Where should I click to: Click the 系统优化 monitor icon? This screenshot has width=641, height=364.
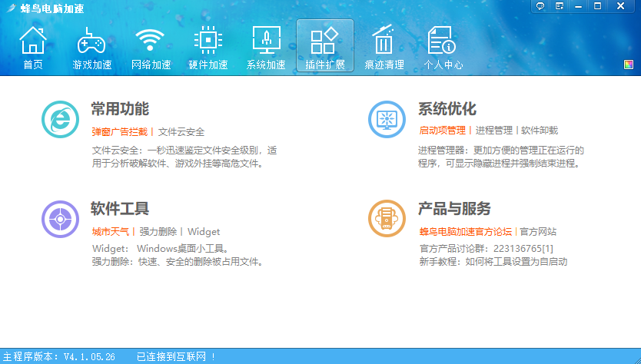pos(387,119)
